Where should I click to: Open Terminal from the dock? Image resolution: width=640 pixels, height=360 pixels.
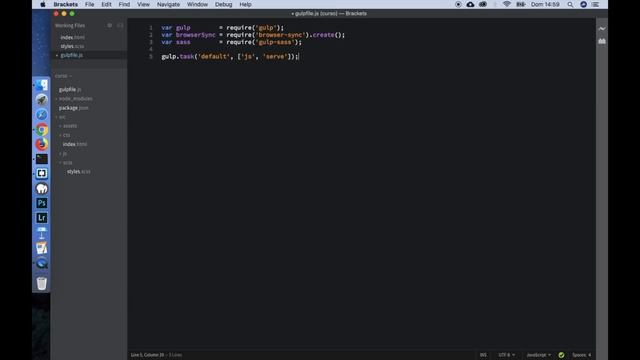click(42, 159)
